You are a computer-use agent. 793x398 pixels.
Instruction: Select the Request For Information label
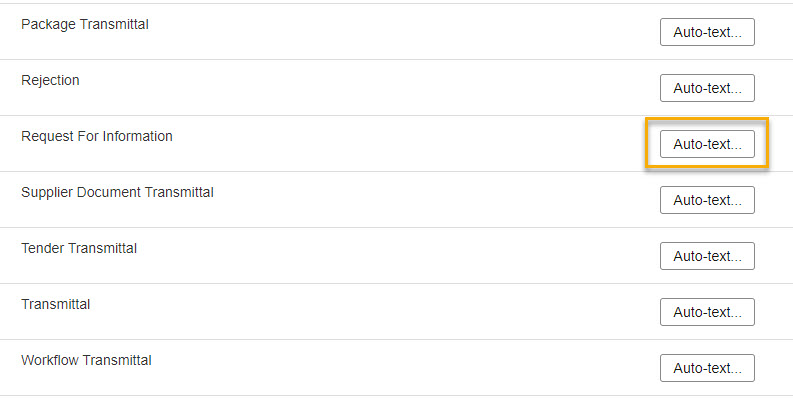coord(97,136)
